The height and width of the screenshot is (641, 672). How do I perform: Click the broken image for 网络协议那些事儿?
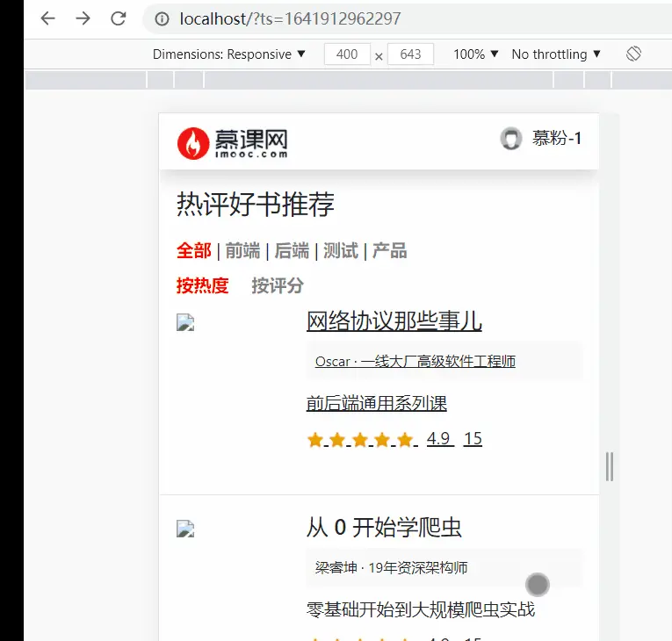[x=185, y=322]
